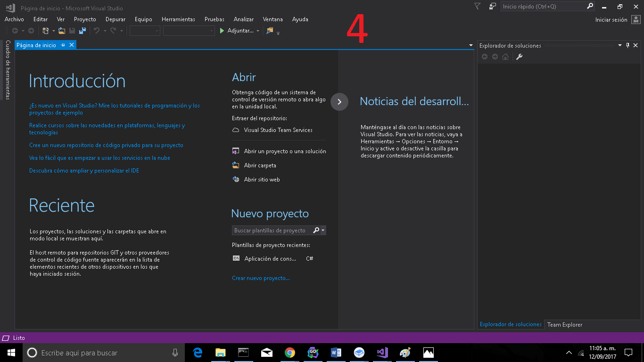This screenshot has height=362, width=644.
Task: Open the Herramientas menu
Action: point(178,19)
